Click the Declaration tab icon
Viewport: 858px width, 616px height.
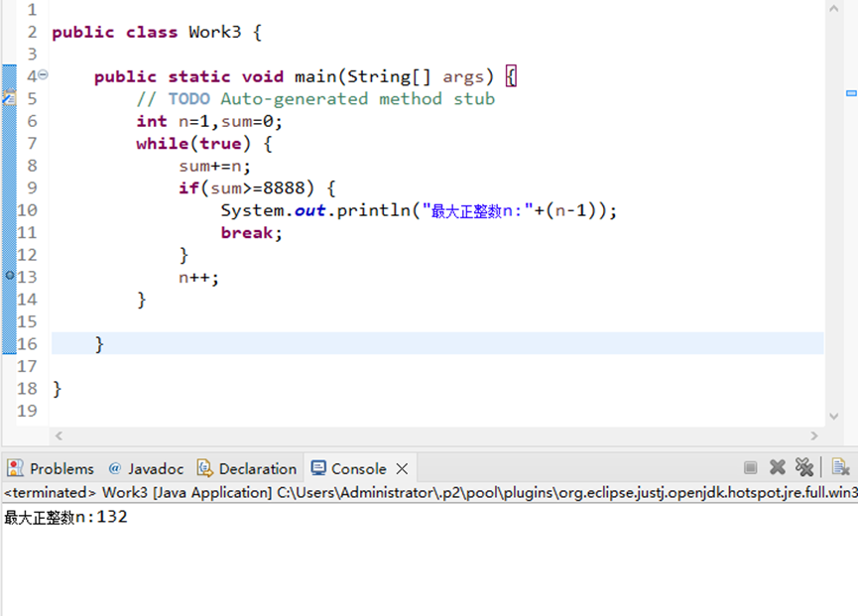(204, 467)
